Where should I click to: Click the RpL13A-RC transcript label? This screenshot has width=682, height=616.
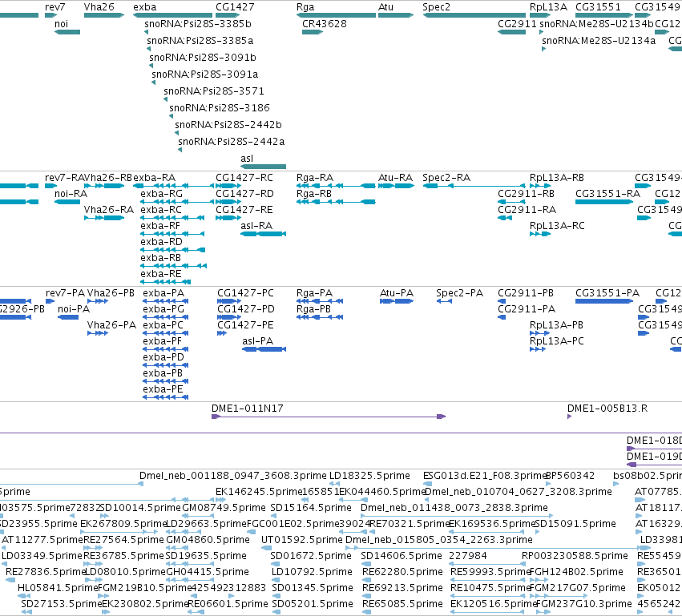pos(557,226)
